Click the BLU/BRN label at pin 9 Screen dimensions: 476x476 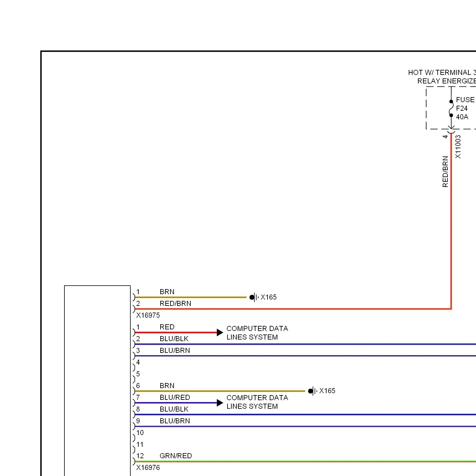tap(175, 421)
